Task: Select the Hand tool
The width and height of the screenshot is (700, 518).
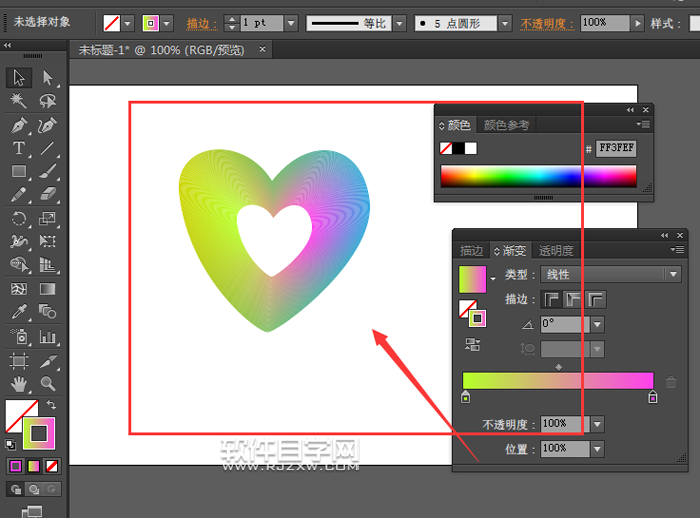Action: pos(18,384)
